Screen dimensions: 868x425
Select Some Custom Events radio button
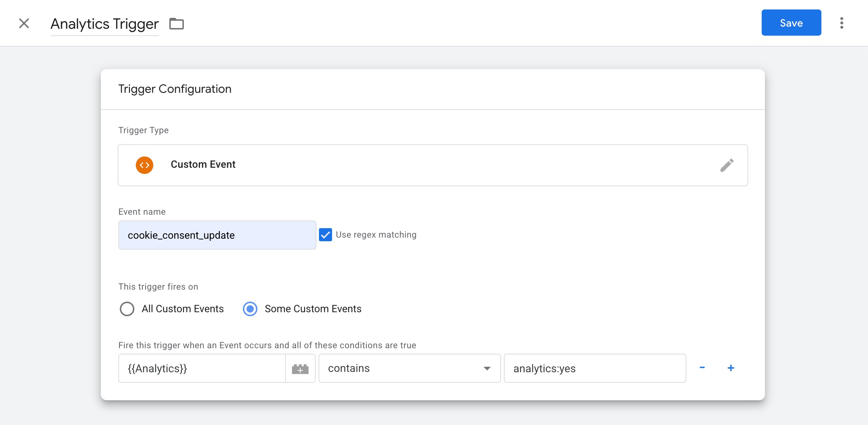pos(250,309)
